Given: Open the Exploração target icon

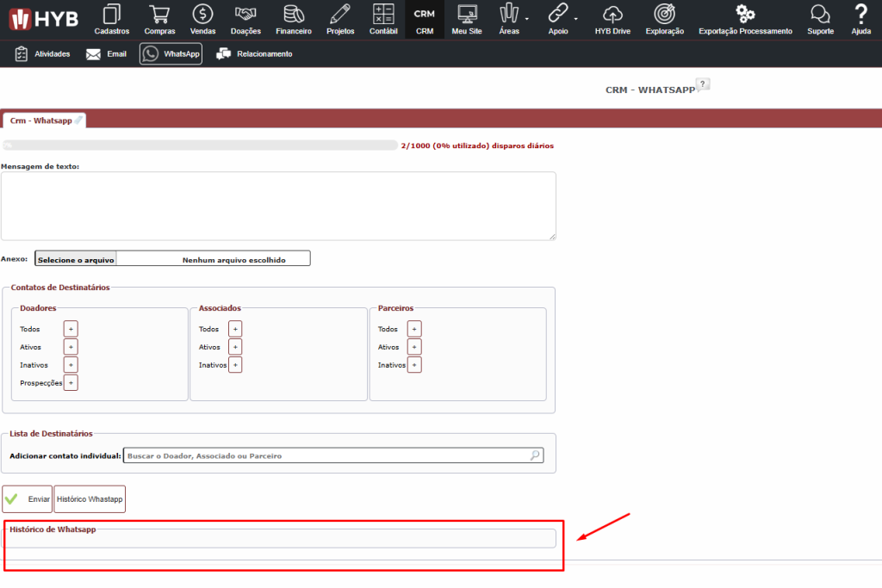Looking at the screenshot, I should coord(664,15).
